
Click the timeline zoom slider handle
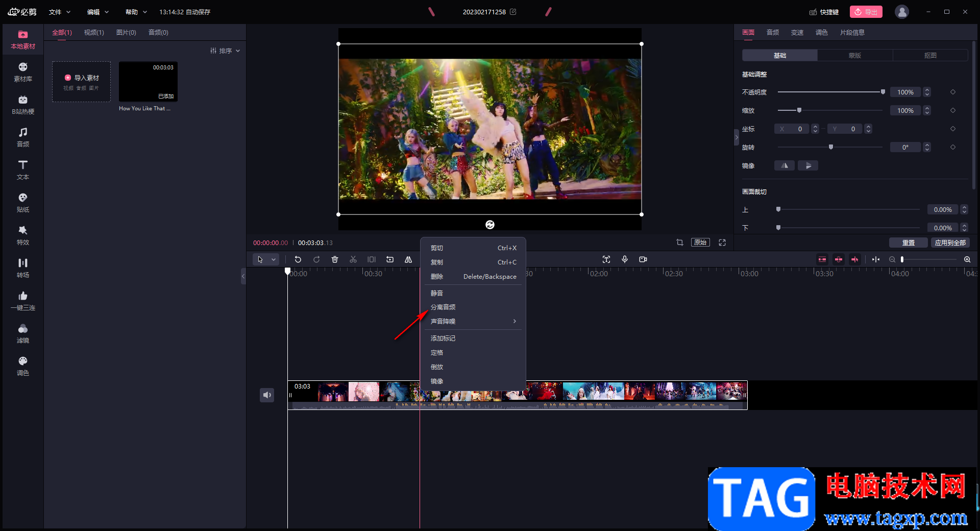tap(902, 259)
